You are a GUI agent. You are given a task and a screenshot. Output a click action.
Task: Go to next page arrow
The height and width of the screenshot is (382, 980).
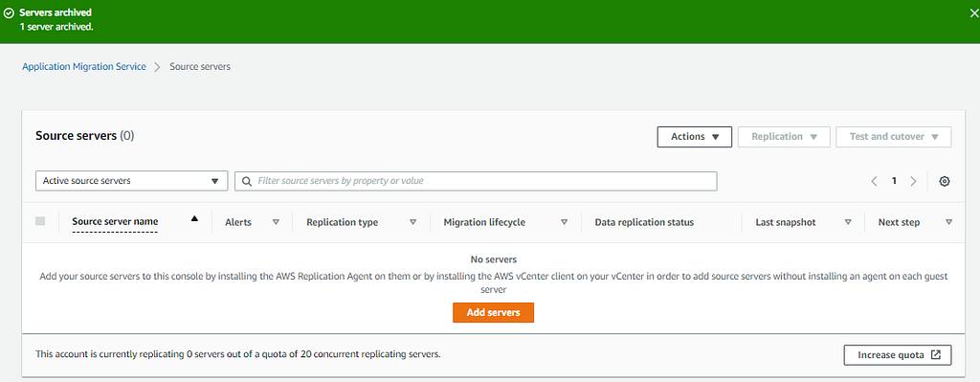click(913, 181)
